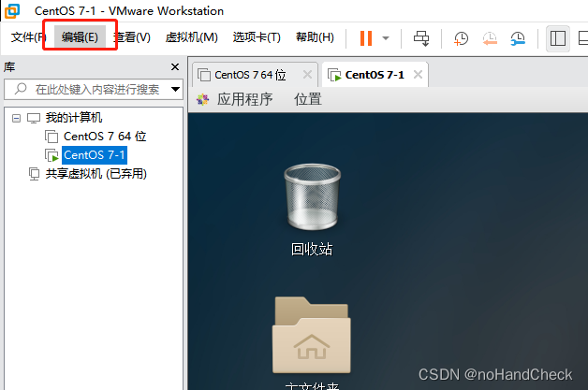The height and width of the screenshot is (390, 588).
Task: Click the search magnifier icon in library
Action: click(21, 89)
